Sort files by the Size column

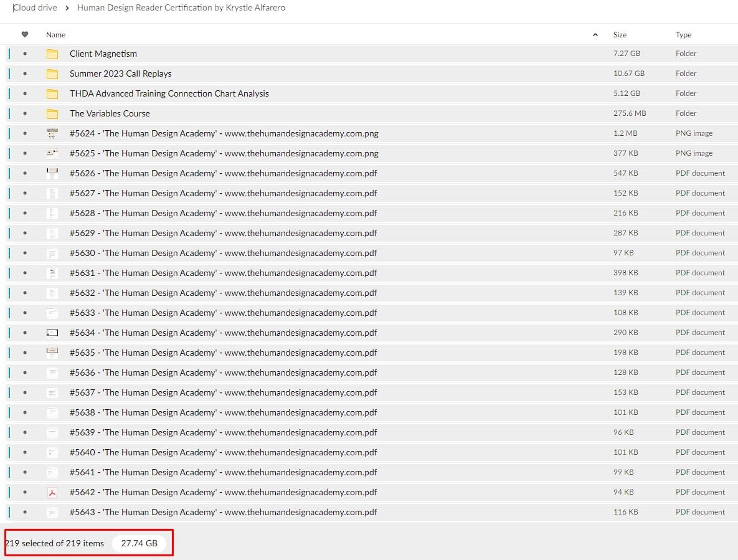click(620, 35)
